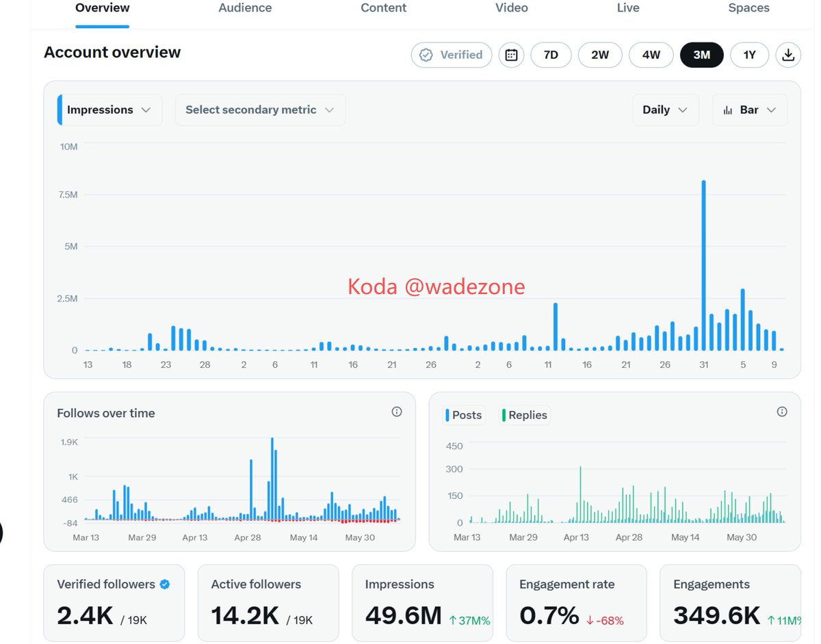Click the 37M% impressions change indicator
Viewport: 821px width, 644px height.
pyautogui.click(x=469, y=621)
